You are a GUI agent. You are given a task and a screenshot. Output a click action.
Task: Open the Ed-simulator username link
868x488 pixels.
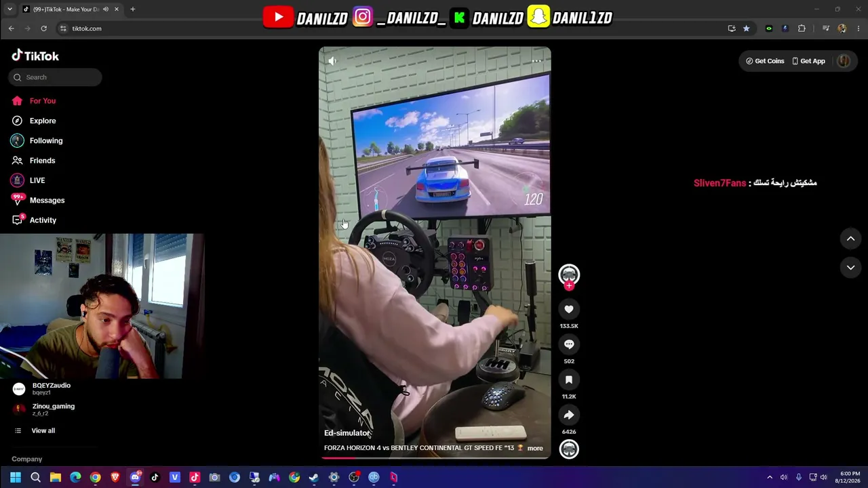347,433
